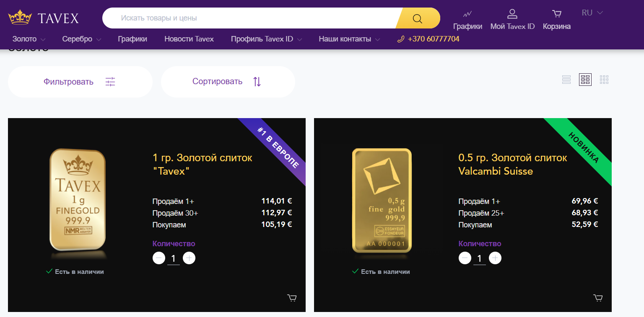Open Мой Tavex ID account icon
644x317 pixels.
[512, 14]
